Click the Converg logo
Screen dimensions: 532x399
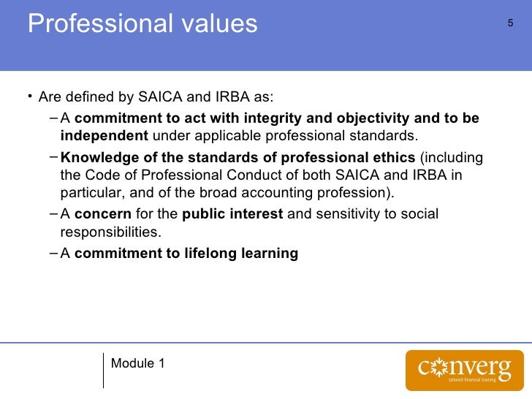tap(465, 370)
